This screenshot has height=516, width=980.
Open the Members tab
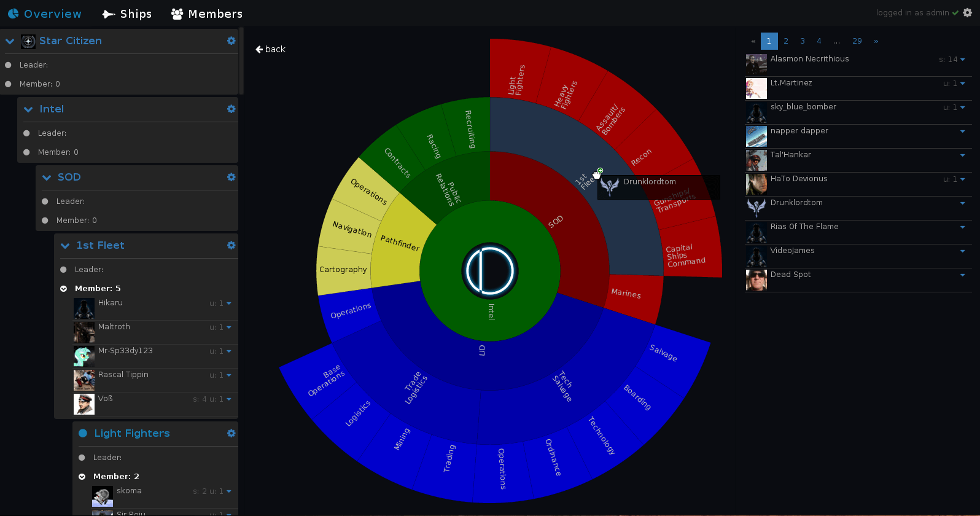(x=207, y=14)
